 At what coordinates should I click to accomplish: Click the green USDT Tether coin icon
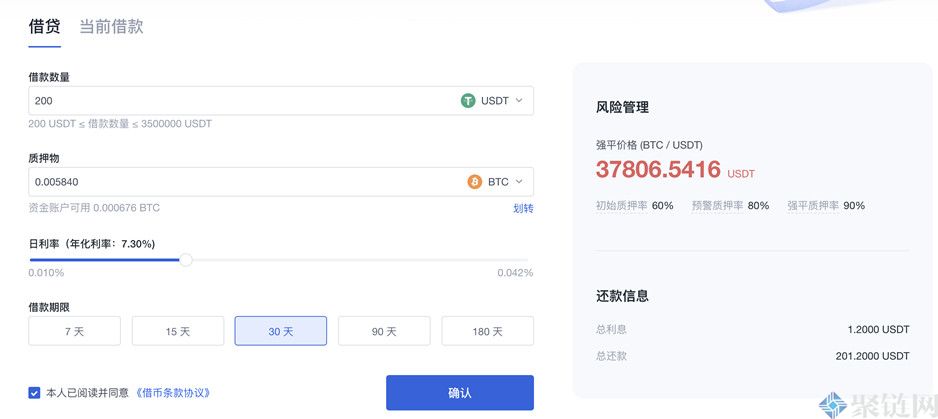point(468,101)
